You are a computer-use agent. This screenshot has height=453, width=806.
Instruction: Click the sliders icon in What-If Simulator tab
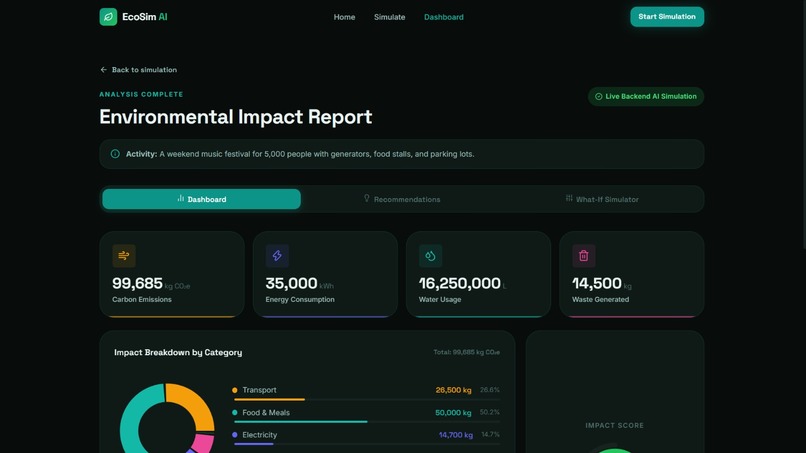pos(569,198)
